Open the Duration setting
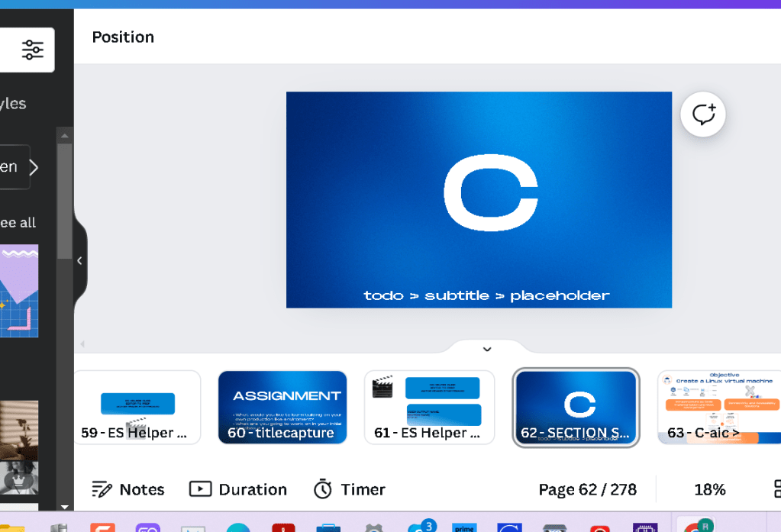Viewport: 781px width, 532px height. (238, 490)
